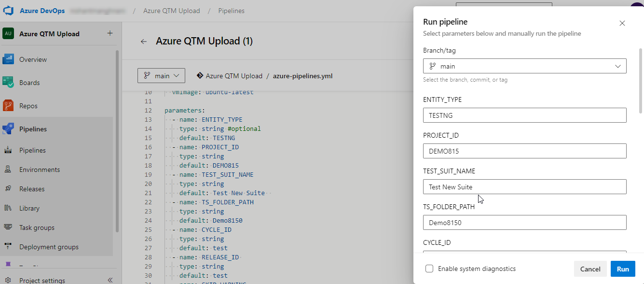Open the main branch selector in editor

[x=161, y=76]
